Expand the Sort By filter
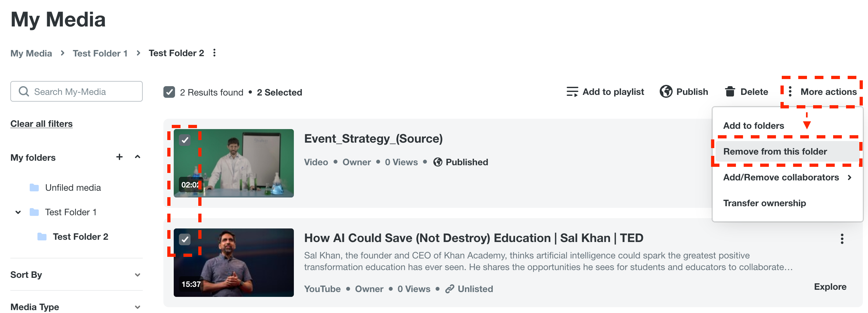This screenshot has height=313, width=868. click(138, 275)
